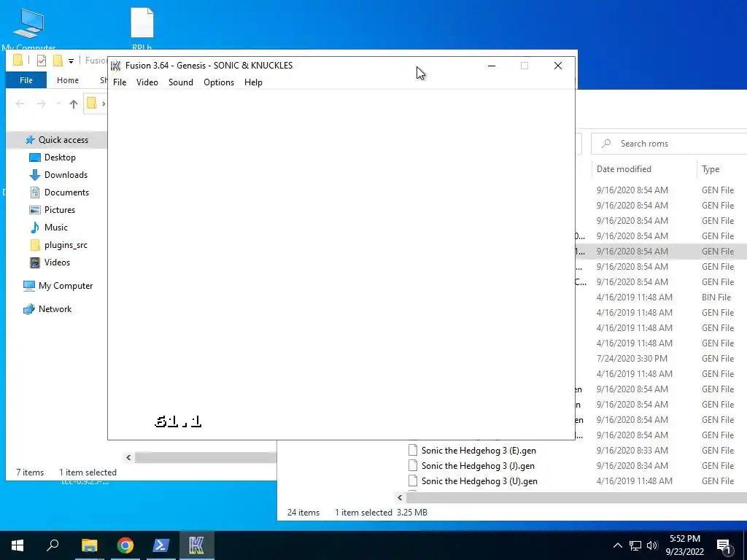This screenshot has width=747, height=560.
Task: Select the BIN File type row
Action: click(x=661, y=297)
